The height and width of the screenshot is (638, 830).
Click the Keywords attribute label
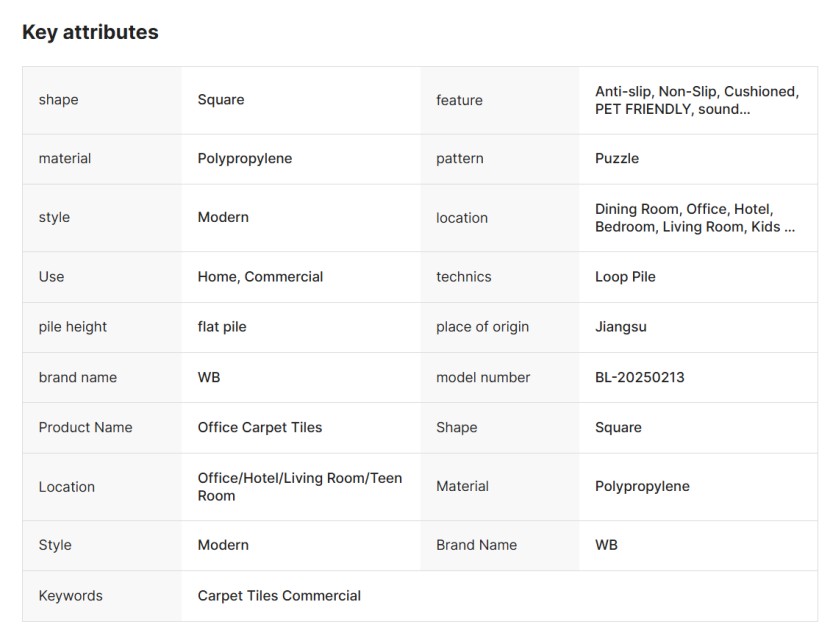pyautogui.click(x=71, y=596)
